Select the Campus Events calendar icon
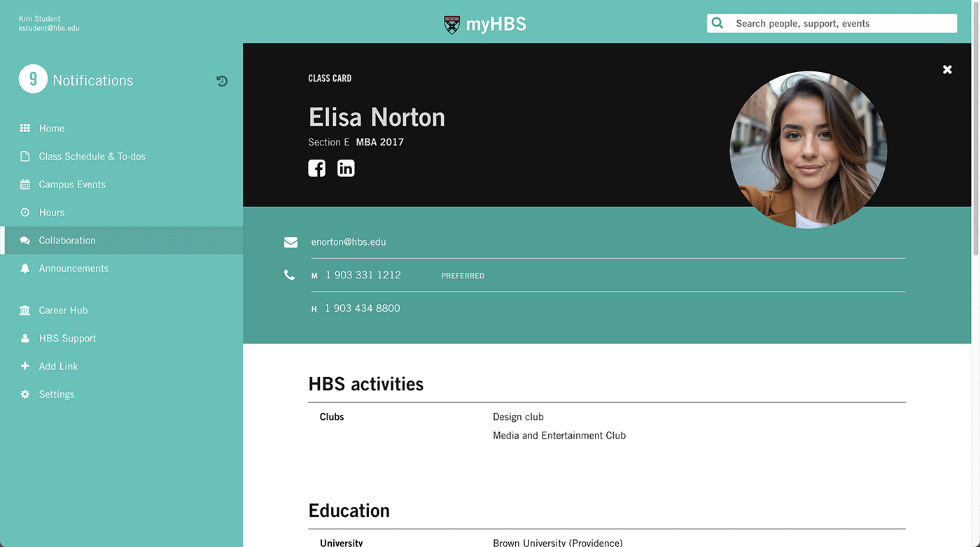The image size is (980, 547). [x=24, y=184]
